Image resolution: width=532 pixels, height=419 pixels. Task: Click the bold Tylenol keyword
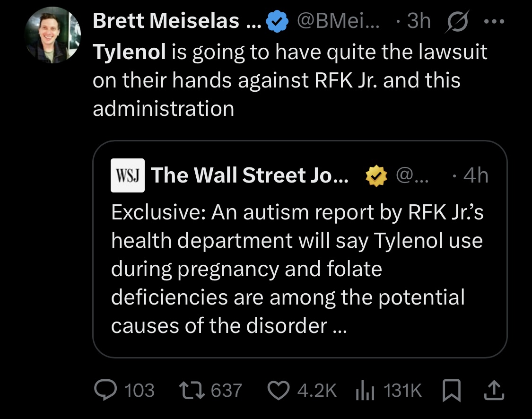click(x=129, y=52)
